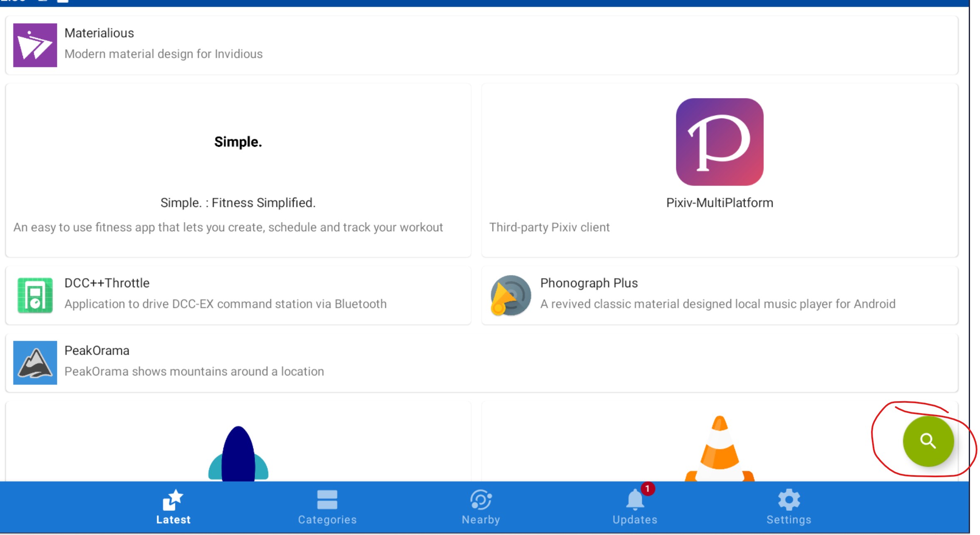Tap the PeakOrama mountain icon
This screenshot has height=535, width=980.
35,362
